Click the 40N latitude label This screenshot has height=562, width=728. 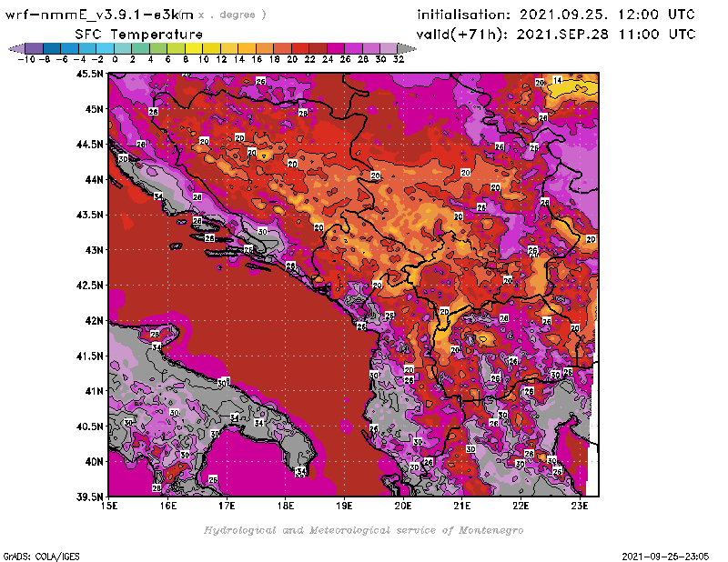(x=95, y=462)
